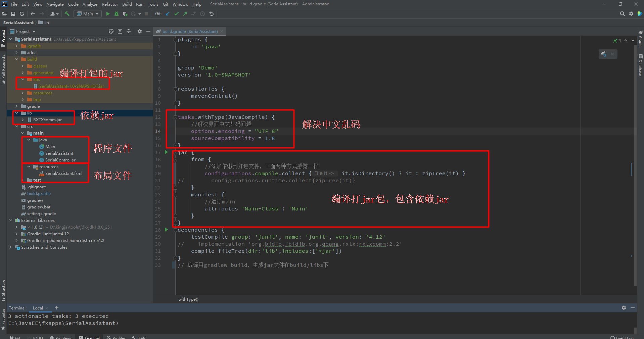Image resolution: width=644 pixels, height=339 pixels.
Task: Add a new terminal session tab
Action: point(57,308)
